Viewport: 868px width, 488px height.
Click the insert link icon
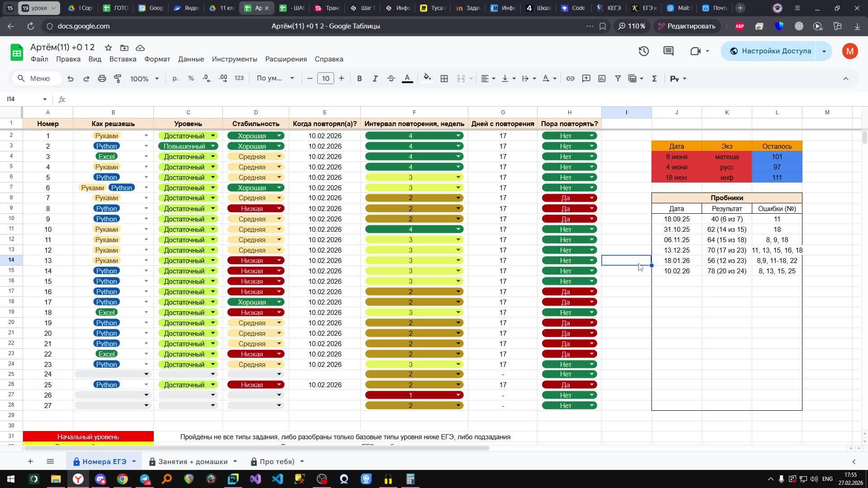pos(571,79)
